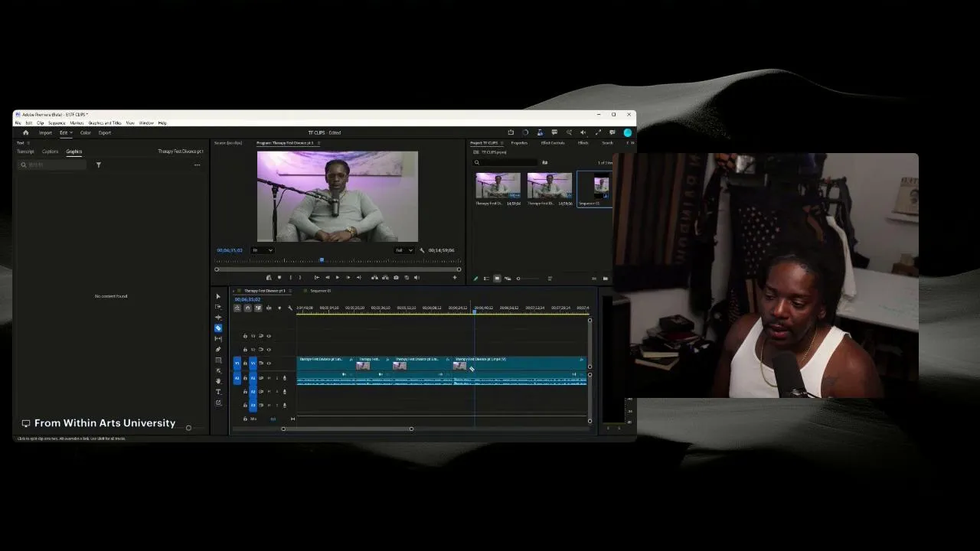The width and height of the screenshot is (980, 551).
Task: Switch Project panel to list view
Action: [x=486, y=279]
